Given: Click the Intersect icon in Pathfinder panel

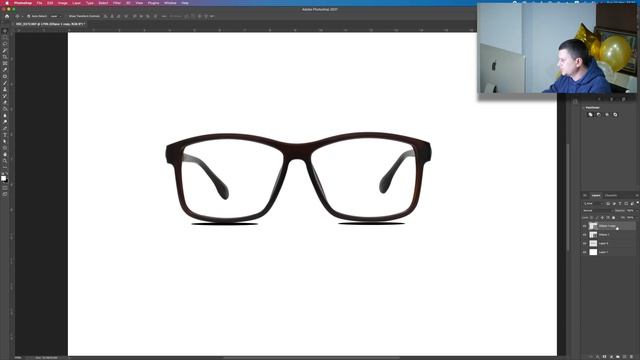Looking at the screenshot, I should point(607,115).
